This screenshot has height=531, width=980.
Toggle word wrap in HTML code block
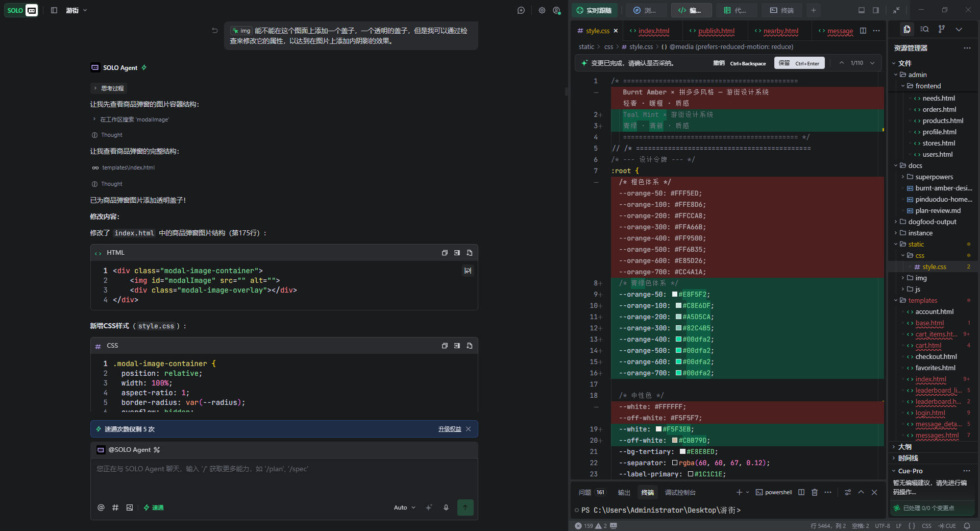click(468, 271)
